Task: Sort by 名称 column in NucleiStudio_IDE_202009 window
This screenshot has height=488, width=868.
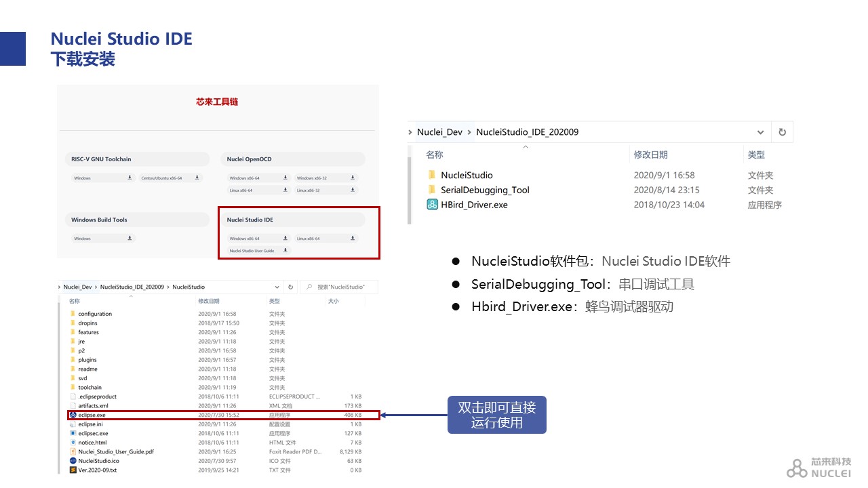Action: coord(435,155)
